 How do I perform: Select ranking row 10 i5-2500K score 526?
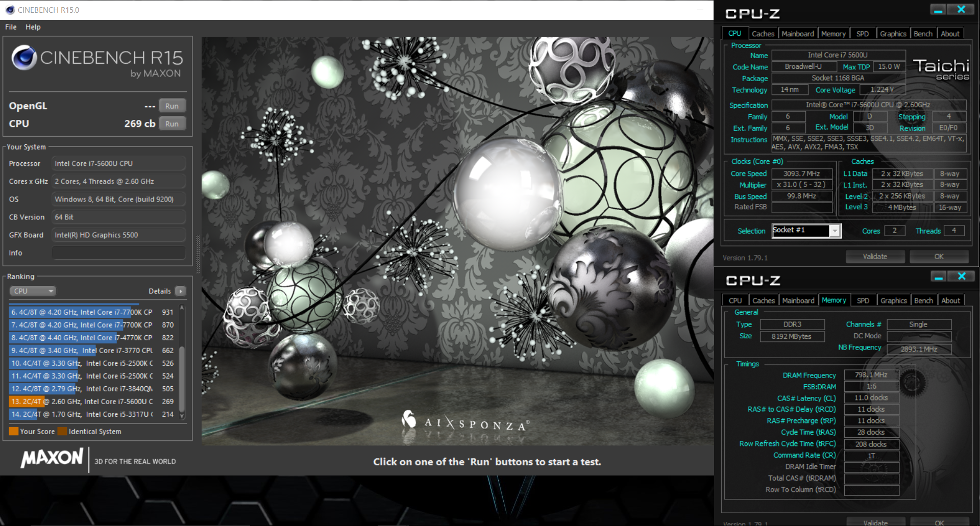[x=92, y=363]
